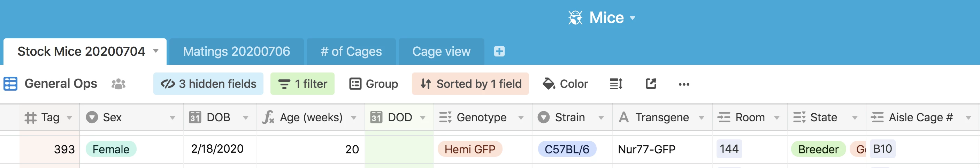This screenshot has width=980, height=168.
Task: Expand the Mice base title dropdown
Action: point(633,17)
